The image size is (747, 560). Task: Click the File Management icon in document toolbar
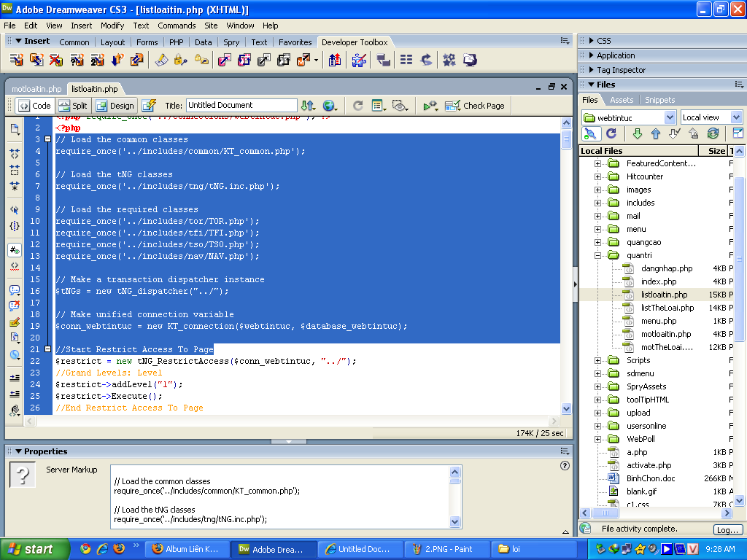(x=309, y=106)
